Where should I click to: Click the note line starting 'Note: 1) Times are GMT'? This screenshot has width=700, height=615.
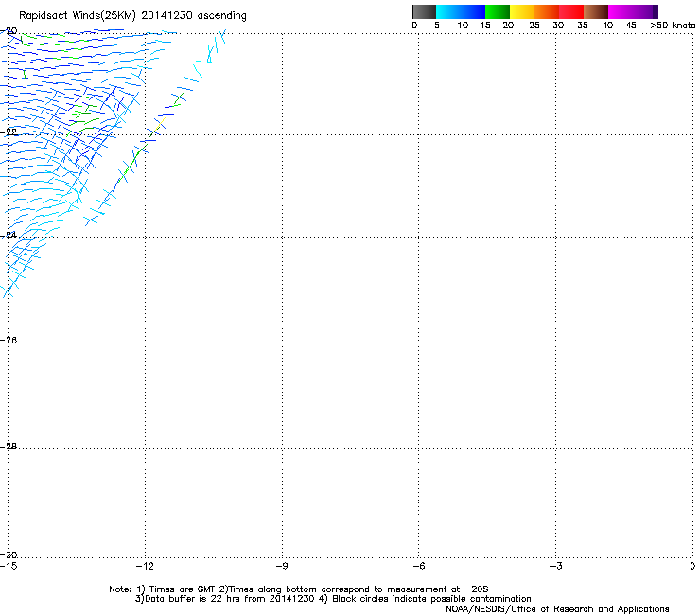pos(299,589)
